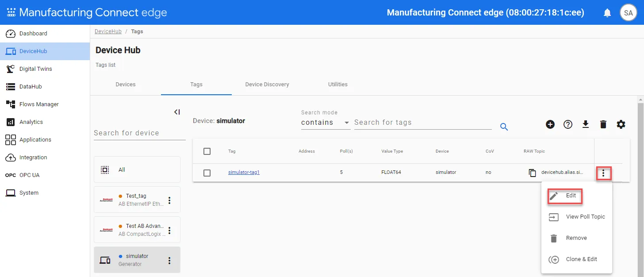Viewport: 644px width, 277px height.
Task: Open OPC UA in the sidebar
Action: [x=45, y=175]
